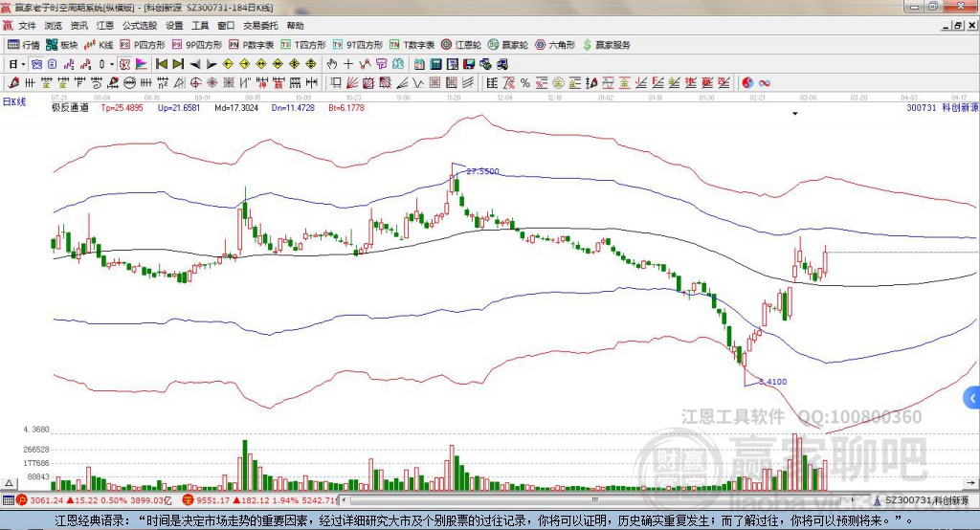Open the calculator icon
The image size is (980, 530).
[x=435, y=64]
